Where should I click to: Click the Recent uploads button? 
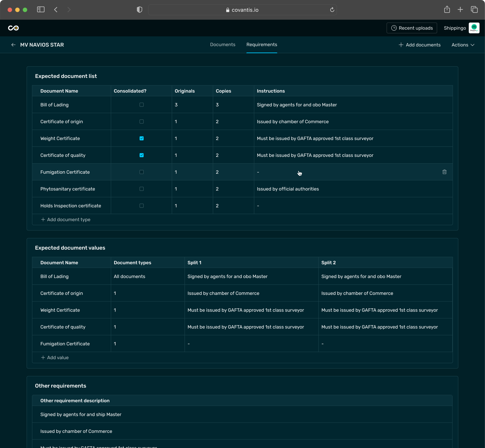tap(412, 28)
